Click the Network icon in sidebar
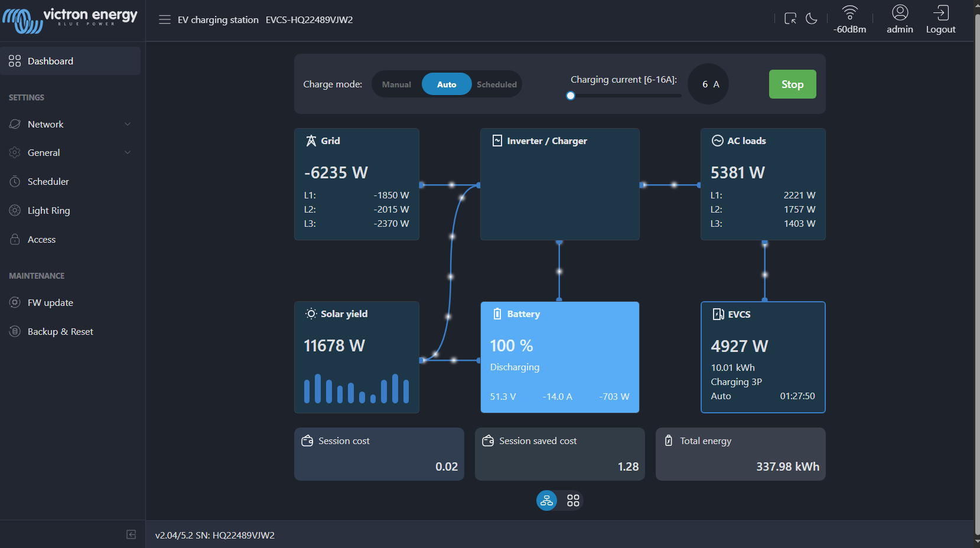The width and height of the screenshot is (980, 548). pos(15,124)
